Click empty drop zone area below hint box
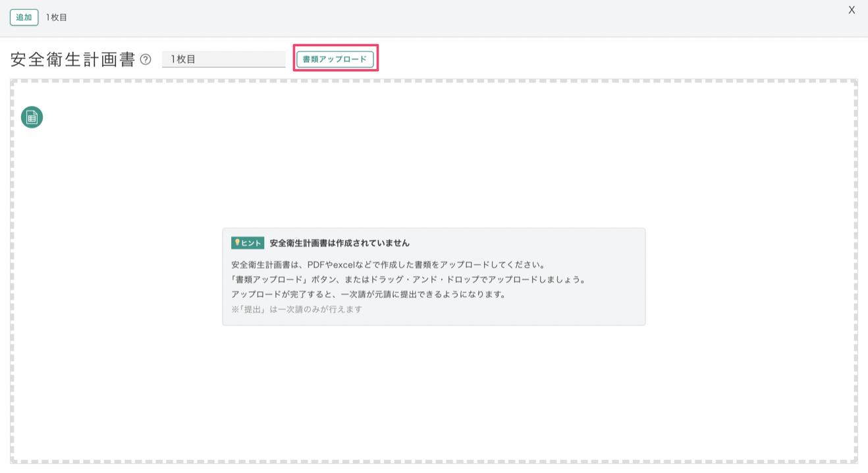Screen dimensions: 868x473 coord(433,395)
